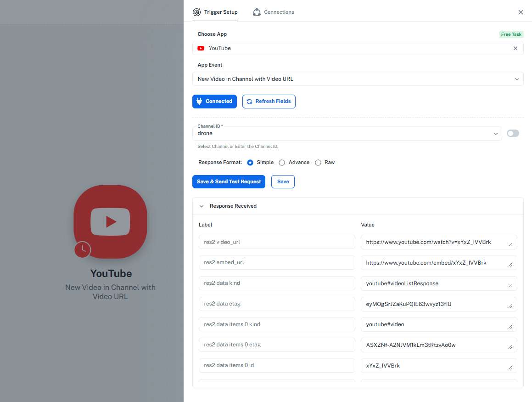Collapse the Response Received section
Screen dimensions: 532x402
click(202, 206)
